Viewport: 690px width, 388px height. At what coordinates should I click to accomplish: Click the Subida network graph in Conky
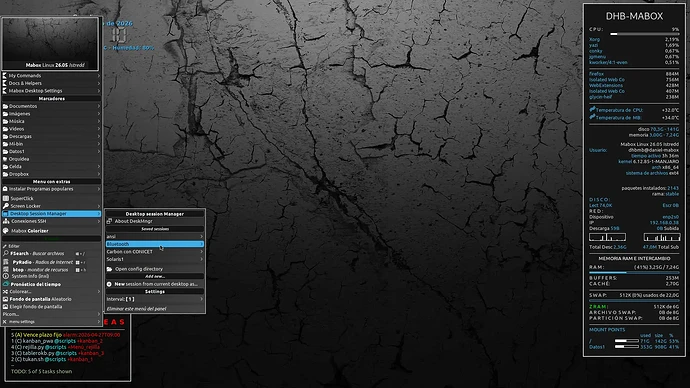662,237
